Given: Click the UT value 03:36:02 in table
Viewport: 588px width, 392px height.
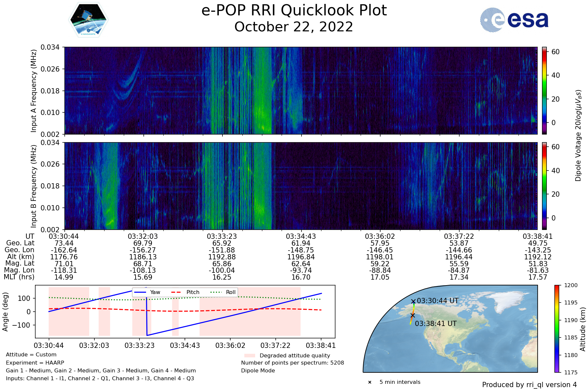Looking at the screenshot, I should [380, 236].
